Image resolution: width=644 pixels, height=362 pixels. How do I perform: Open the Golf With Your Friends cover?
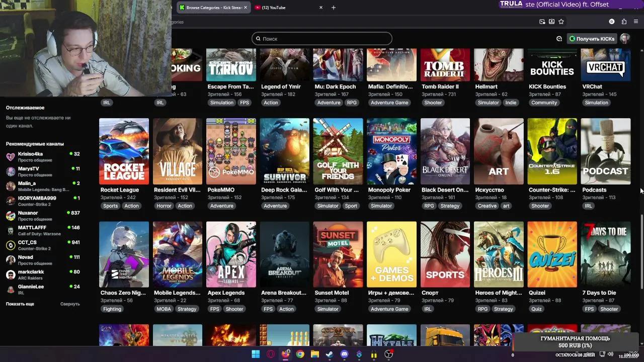pos(338,151)
